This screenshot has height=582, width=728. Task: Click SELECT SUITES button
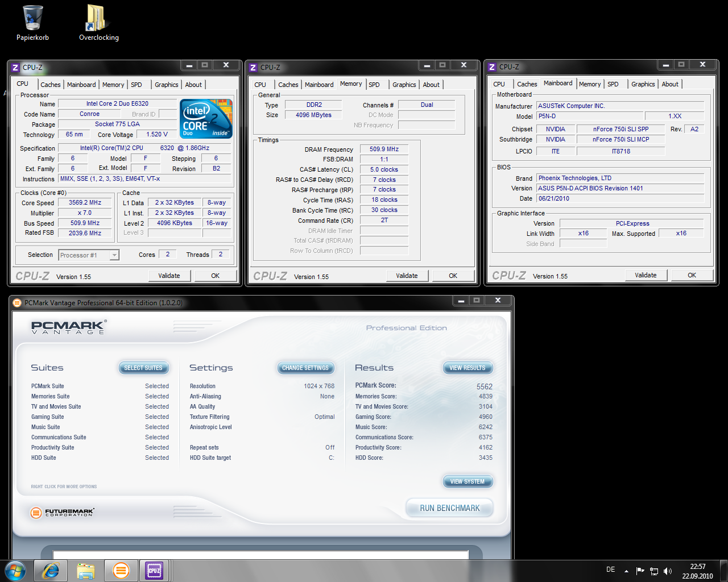(x=143, y=368)
